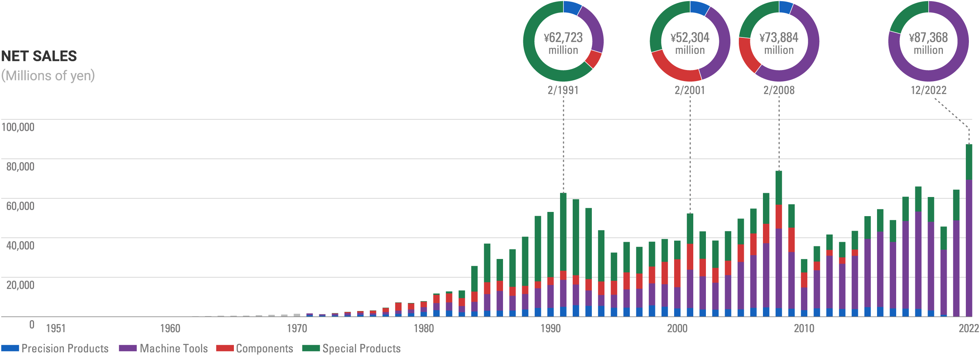Select the Components legend label
Screen dimensions: 980x355
(x=265, y=348)
